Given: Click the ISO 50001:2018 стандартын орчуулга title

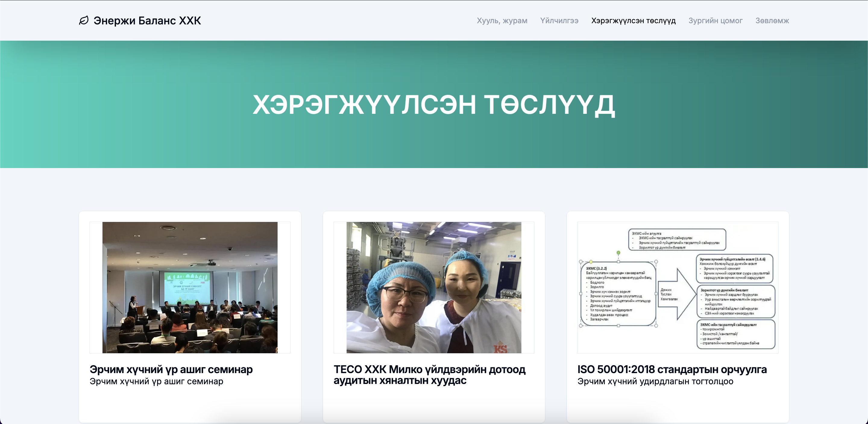Looking at the screenshot, I should (672, 369).
